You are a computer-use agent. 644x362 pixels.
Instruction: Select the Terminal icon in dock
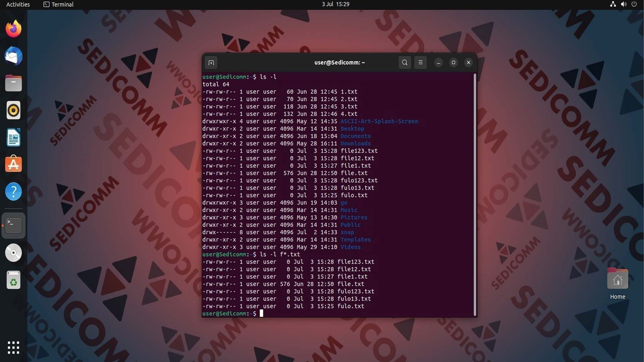13,226
